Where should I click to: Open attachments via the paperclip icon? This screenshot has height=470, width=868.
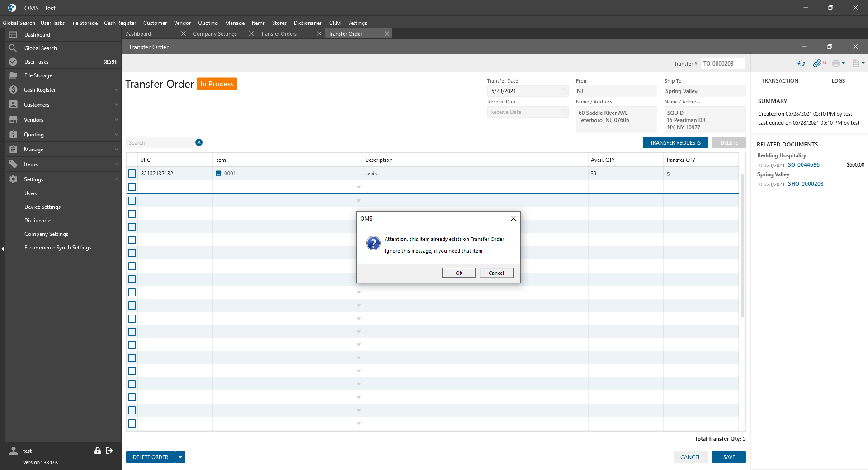click(x=816, y=64)
